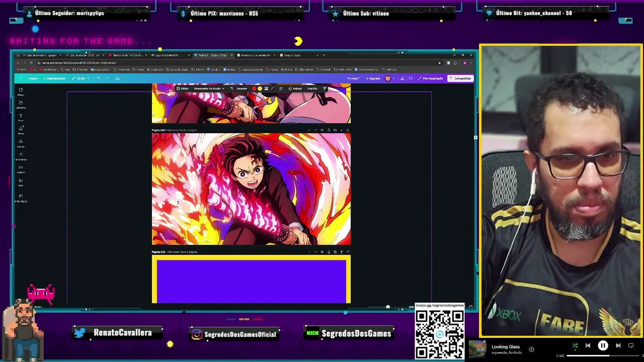Open the Projetos panel in sidebar

coord(21,169)
